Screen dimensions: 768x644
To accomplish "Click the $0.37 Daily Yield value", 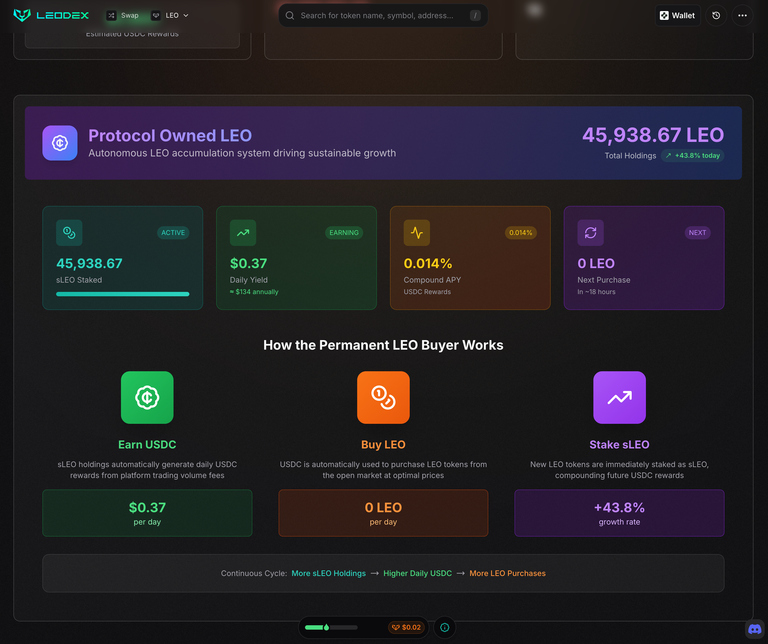I will [x=248, y=263].
